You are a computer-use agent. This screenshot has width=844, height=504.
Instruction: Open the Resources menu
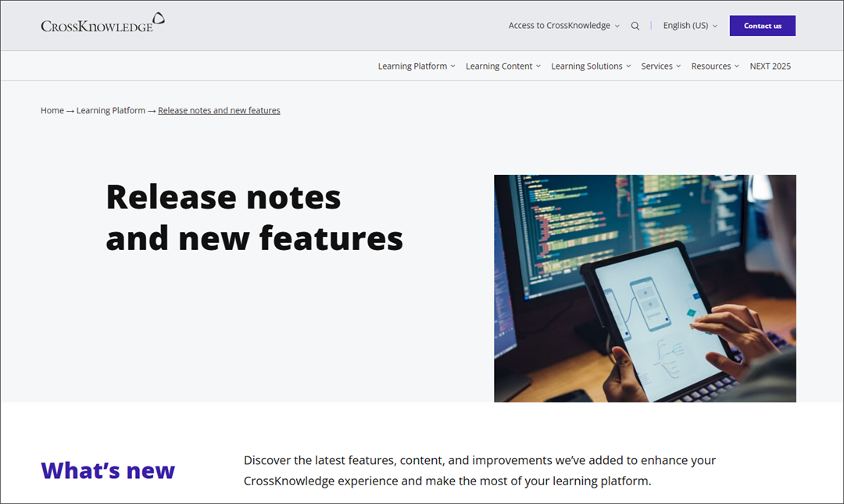pos(715,66)
